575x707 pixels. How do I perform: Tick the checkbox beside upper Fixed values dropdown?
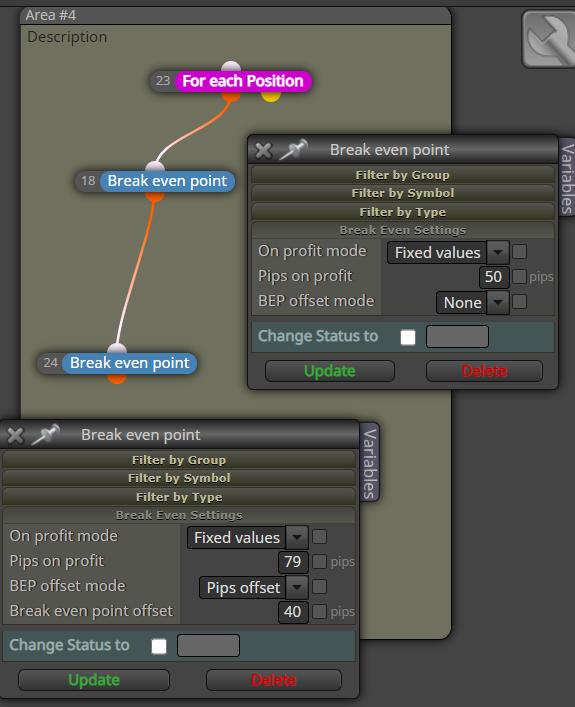pos(520,252)
